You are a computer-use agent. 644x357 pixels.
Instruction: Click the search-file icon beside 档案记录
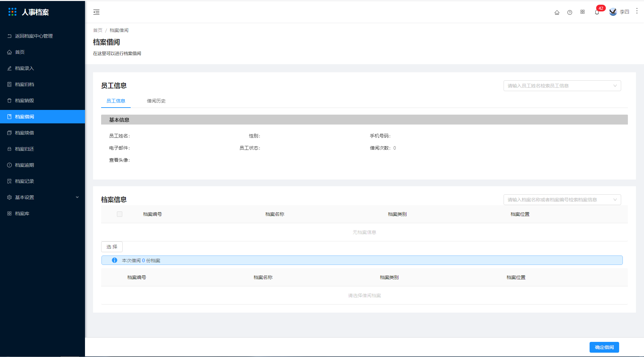pos(9,181)
